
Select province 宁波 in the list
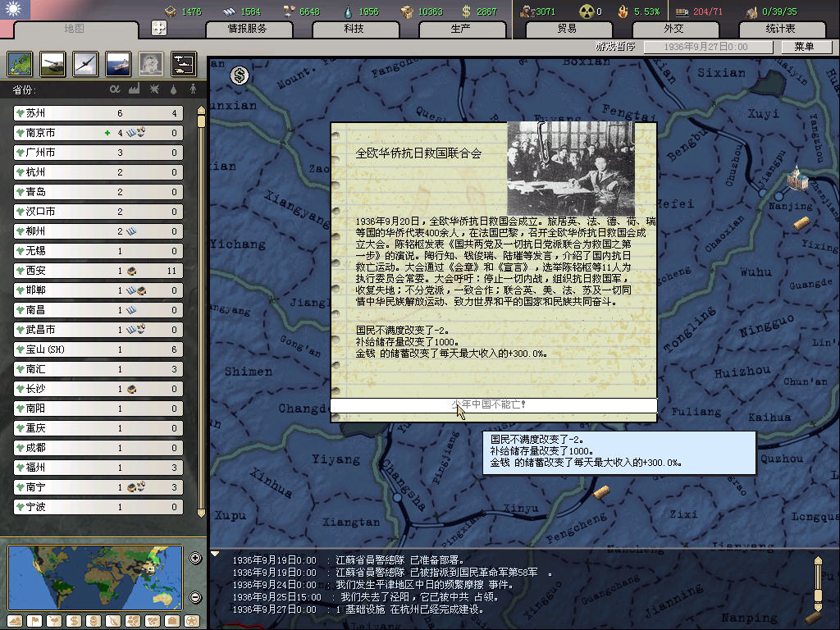pos(98,507)
